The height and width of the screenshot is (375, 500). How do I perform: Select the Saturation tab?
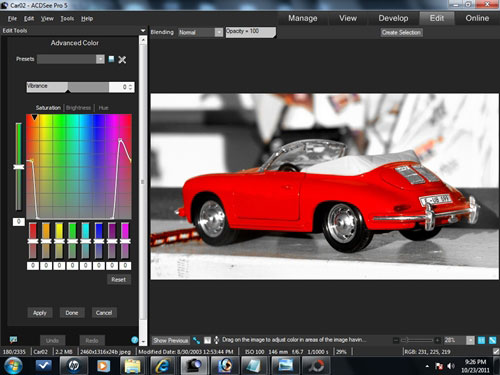coord(48,108)
